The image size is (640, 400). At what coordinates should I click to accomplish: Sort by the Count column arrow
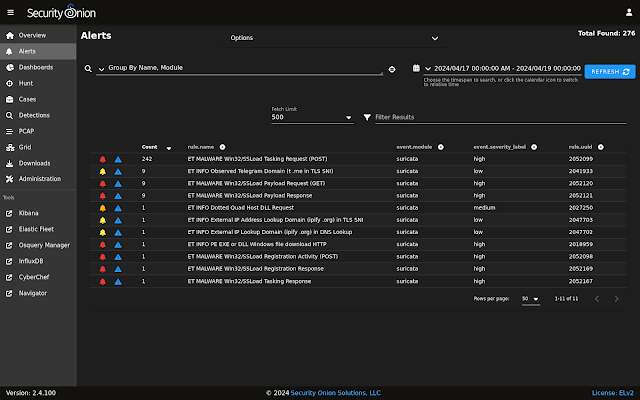169,148
